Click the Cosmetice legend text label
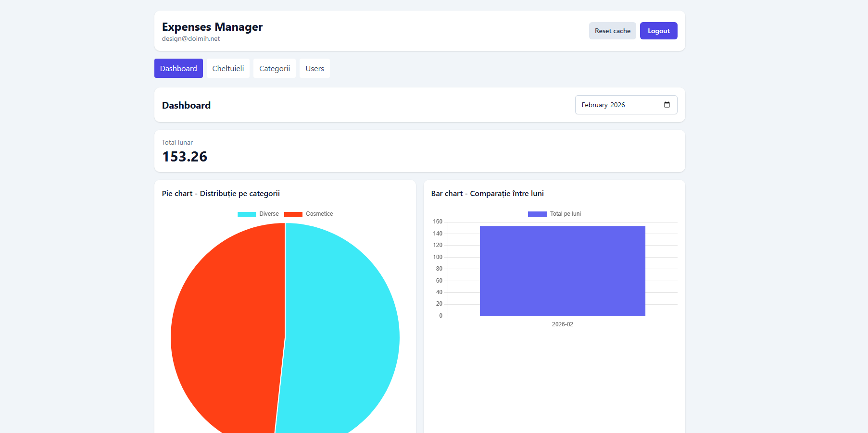Viewport: 868px width, 433px height. tap(319, 214)
